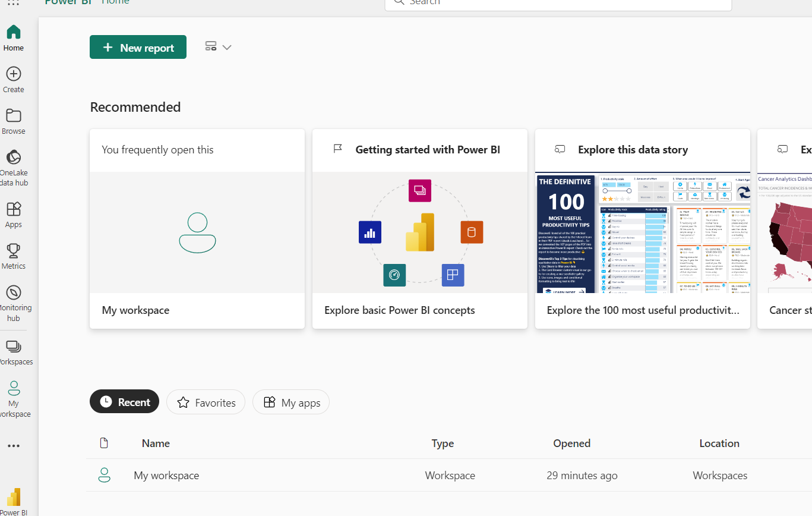This screenshot has height=516, width=812.
Task: Open the Browse folder icon
Action: (x=13, y=115)
